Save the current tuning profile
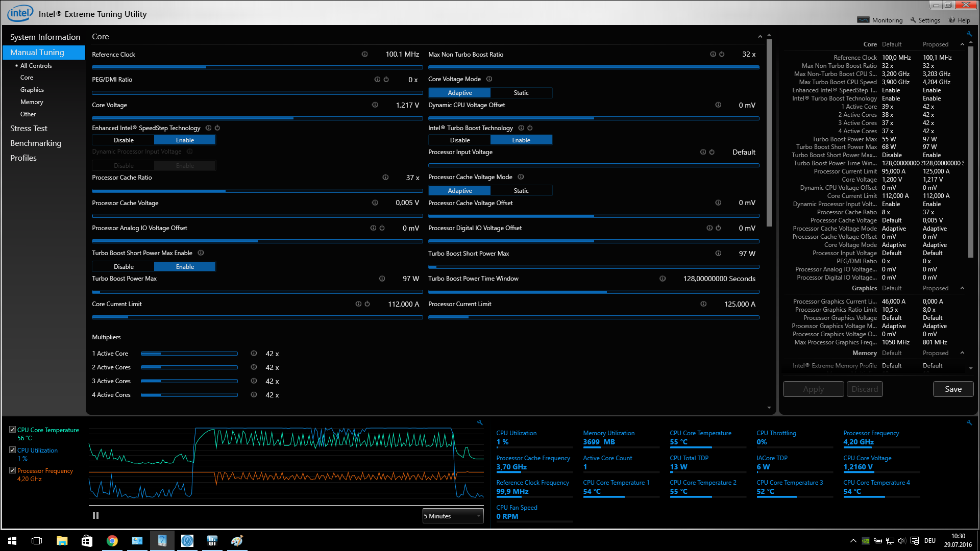980x551 pixels. (953, 389)
